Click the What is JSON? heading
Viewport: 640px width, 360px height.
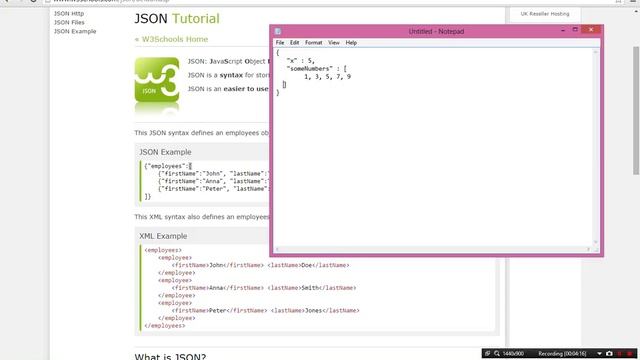pyautogui.click(x=170, y=357)
